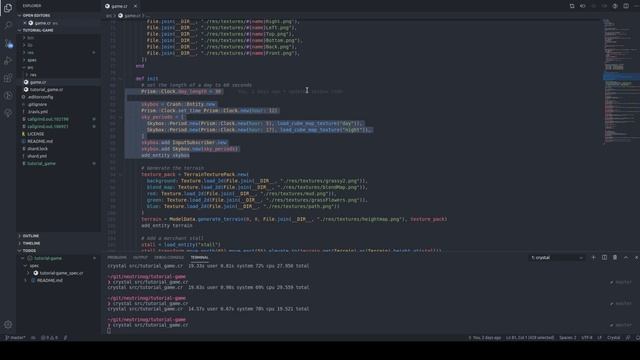This screenshot has width=640, height=360.
Task: Open the Explorer view in activity bar
Action: click(x=8, y=7)
